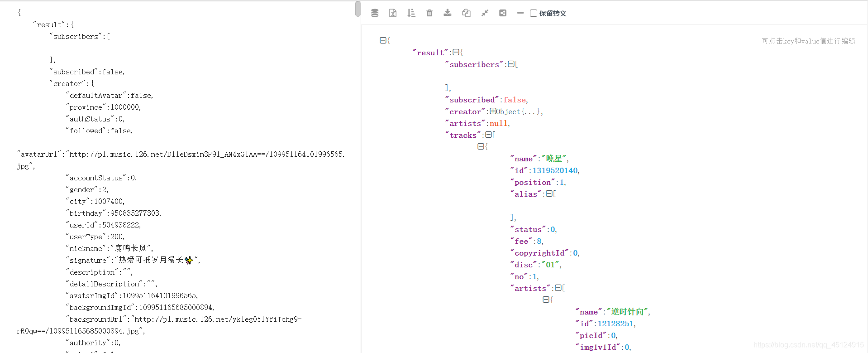The image size is (868, 353).
Task: Enable the 保留转义 checkbox
Action: click(x=534, y=13)
